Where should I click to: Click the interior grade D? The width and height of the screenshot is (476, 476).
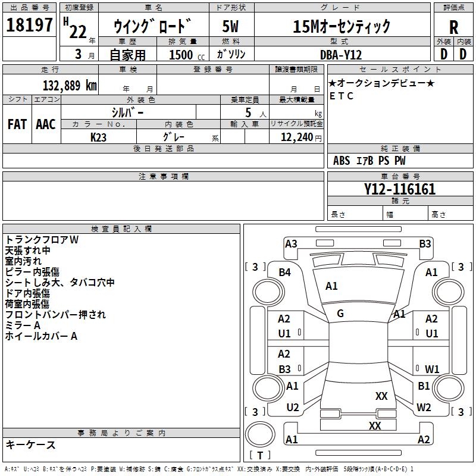463,54
